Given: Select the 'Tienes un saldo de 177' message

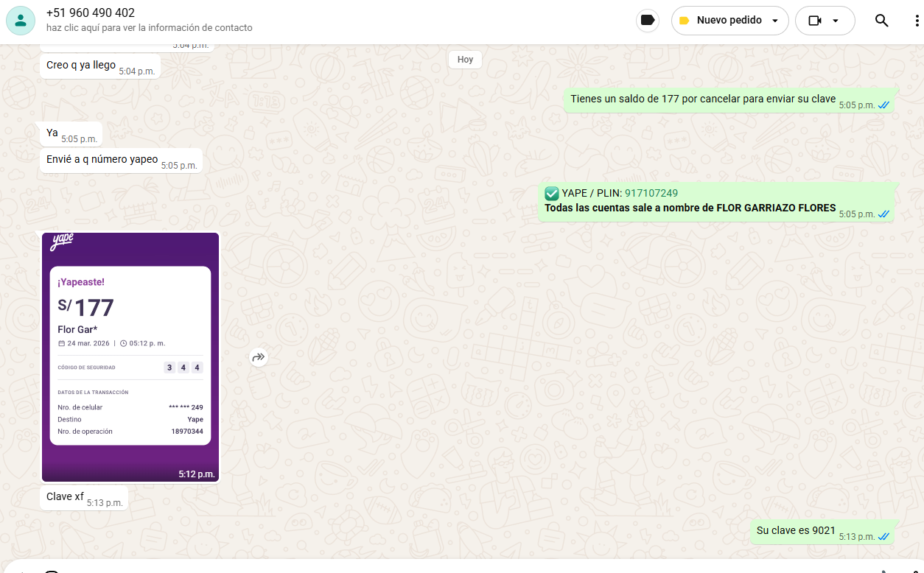Looking at the screenshot, I should pos(703,99).
